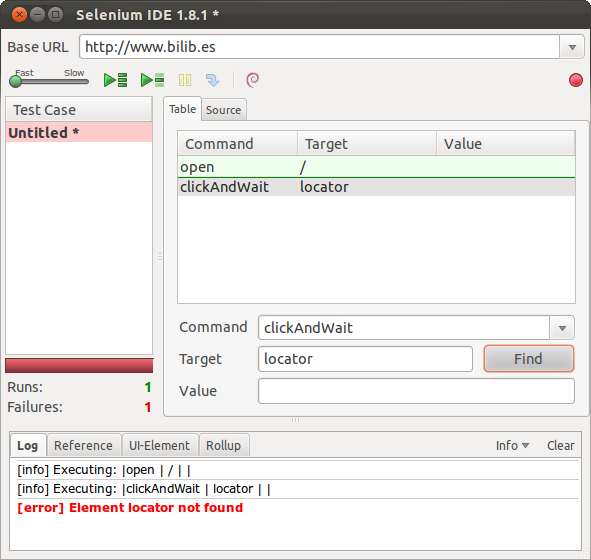This screenshot has height=560, width=591.
Task: Open the Info log level dropdown
Action: tap(512, 445)
